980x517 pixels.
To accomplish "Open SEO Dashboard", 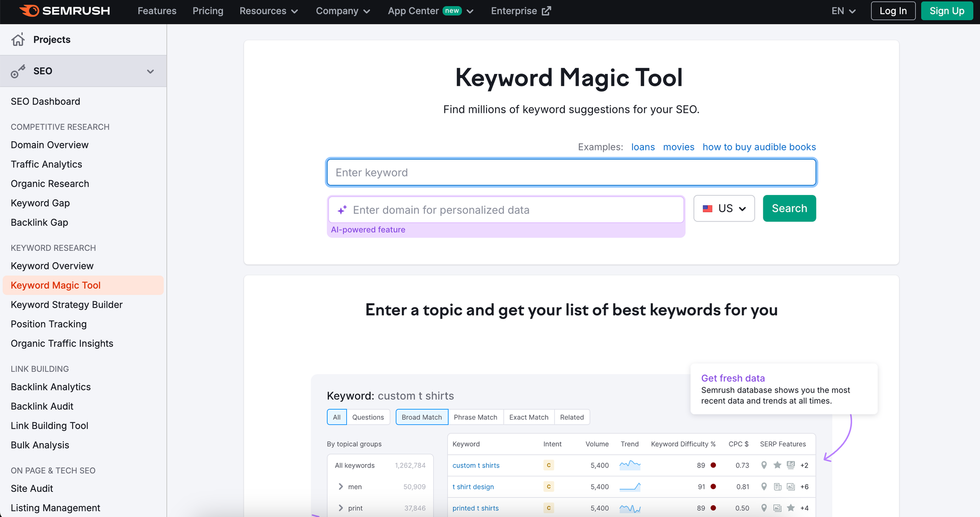I will click(x=46, y=101).
